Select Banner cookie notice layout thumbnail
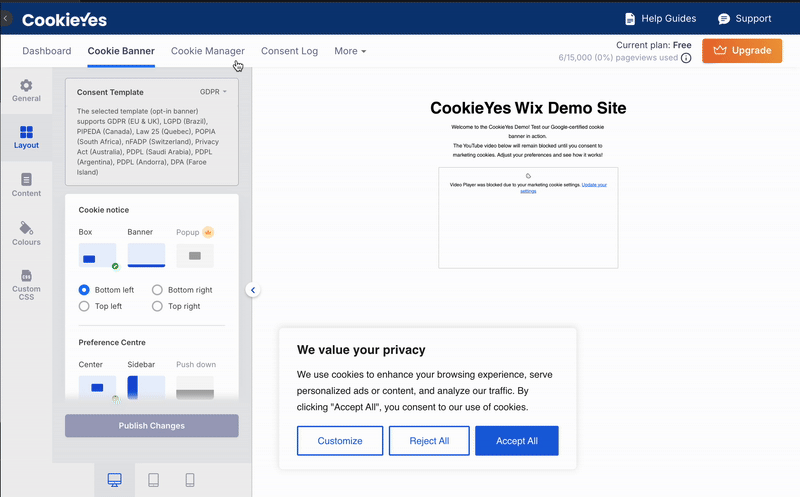This screenshot has width=800, height=497. pos(146,255)
